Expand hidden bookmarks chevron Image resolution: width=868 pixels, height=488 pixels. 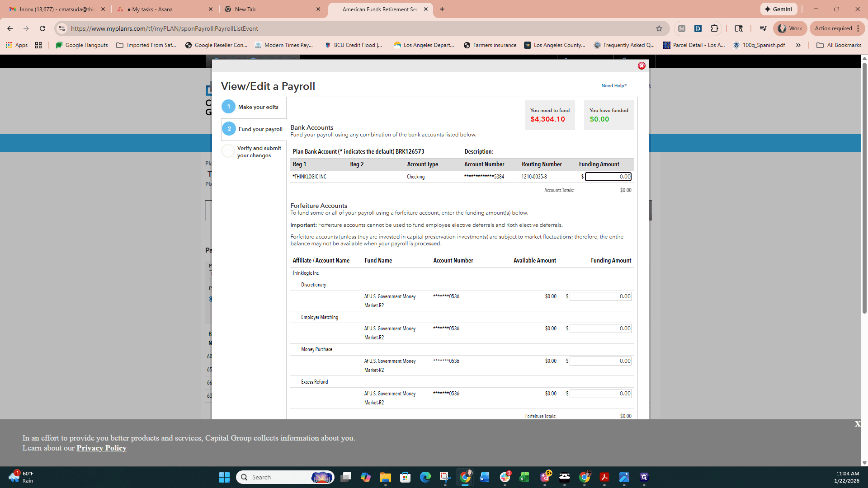tap(798, 45)
